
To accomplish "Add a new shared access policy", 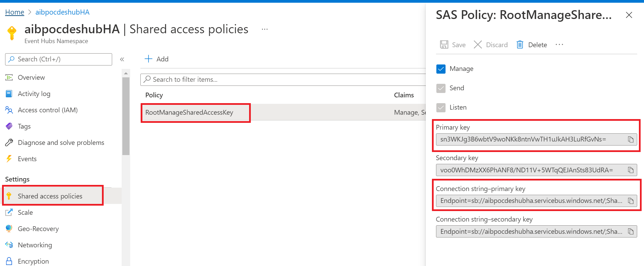I will click(156, 59).
